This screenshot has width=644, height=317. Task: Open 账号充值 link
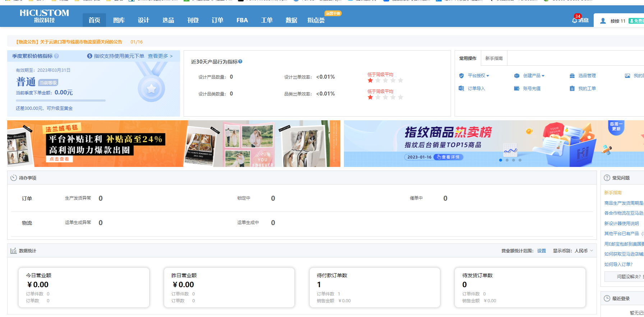pyautogui.click(x=532, y=89)
